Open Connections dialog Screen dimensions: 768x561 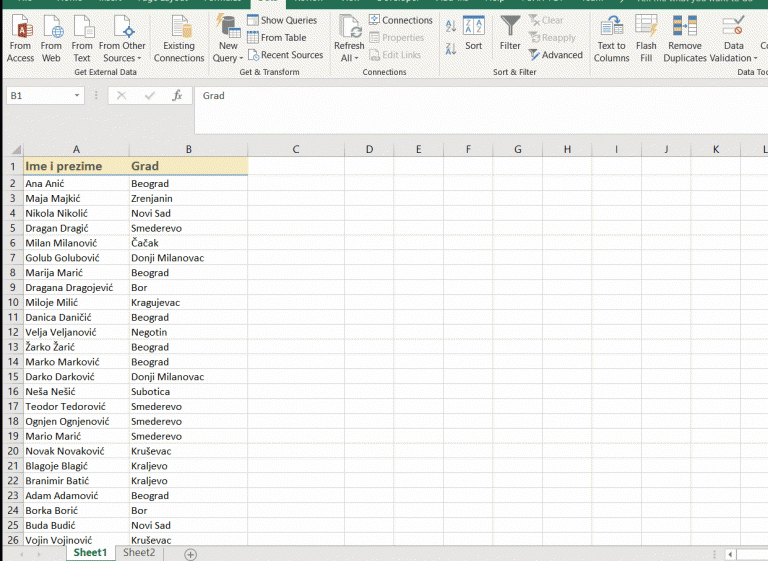pos(401,20)
